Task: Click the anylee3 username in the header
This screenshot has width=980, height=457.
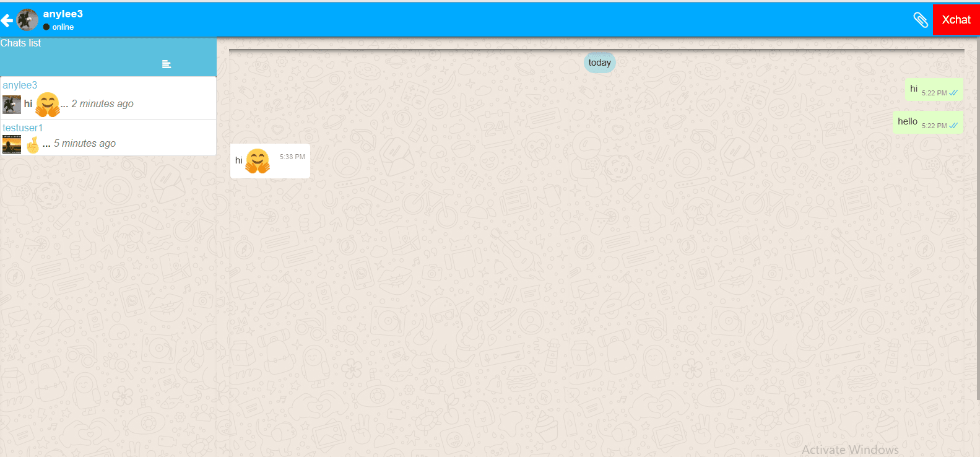Action: click(63, 14)
